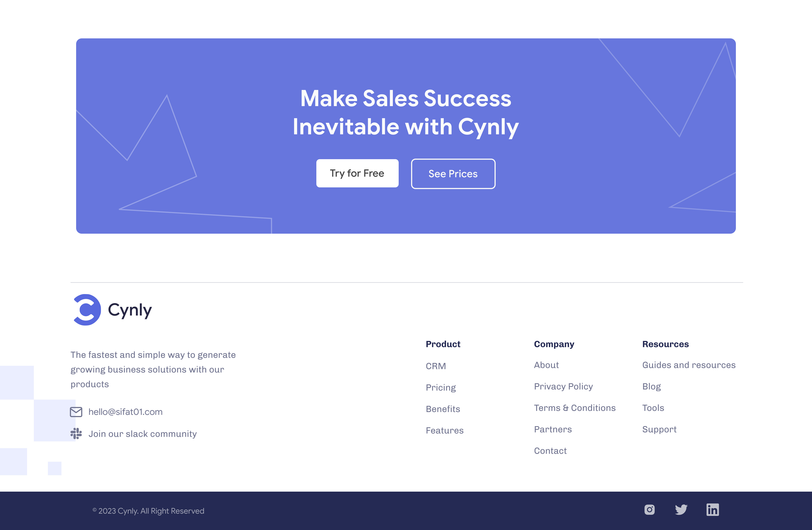Expand the Tools resources section
812x530 pixels.
coord(653,407)
